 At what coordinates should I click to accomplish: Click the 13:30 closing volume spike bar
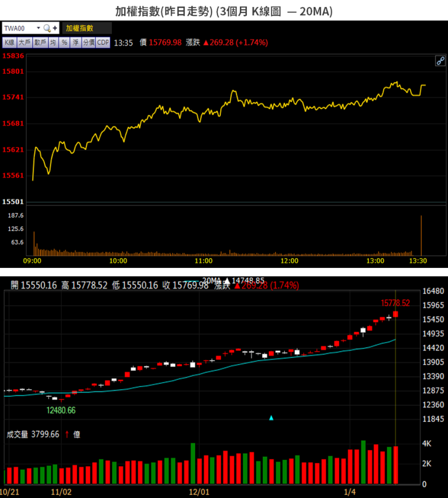(421, 236)
